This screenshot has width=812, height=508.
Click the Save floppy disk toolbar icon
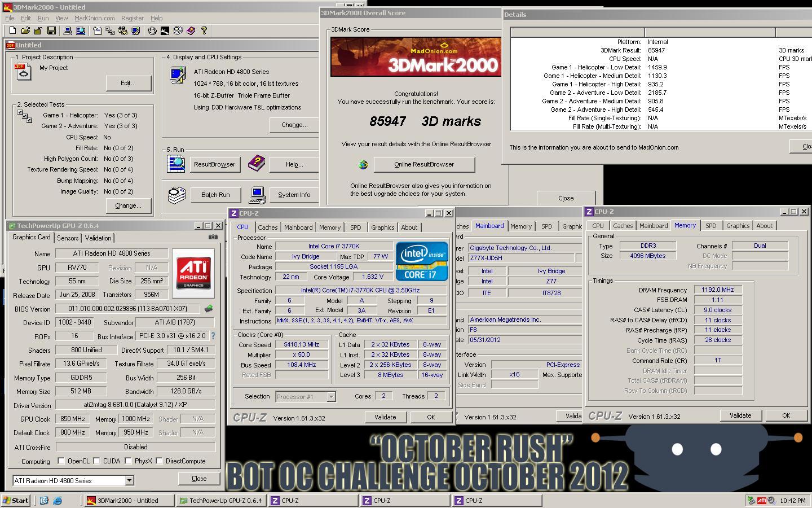pos(51,30)
